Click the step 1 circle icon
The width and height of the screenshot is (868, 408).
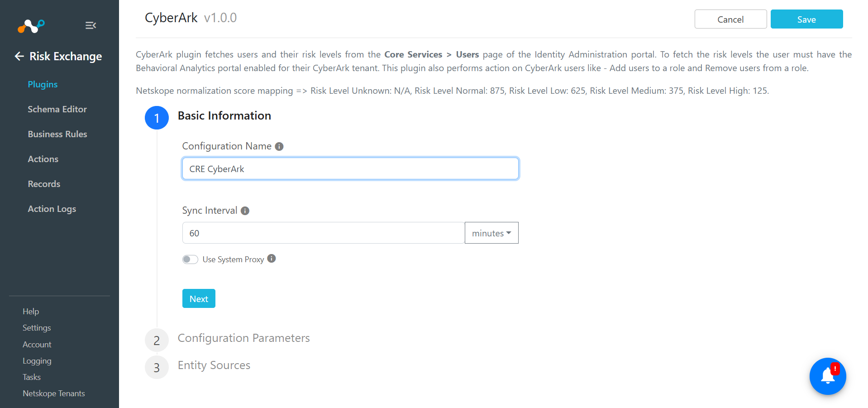[x=157, y=118]
